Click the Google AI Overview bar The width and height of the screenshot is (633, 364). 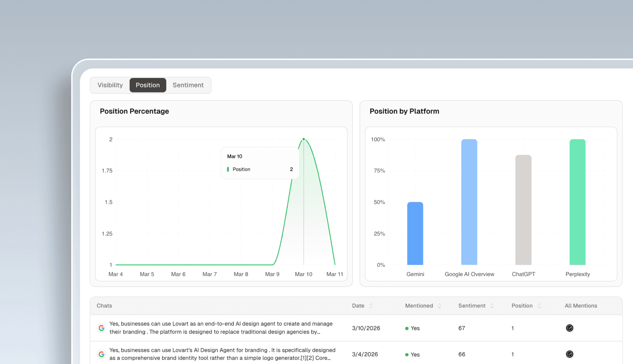pyautogui.click(x=469, y=202)
